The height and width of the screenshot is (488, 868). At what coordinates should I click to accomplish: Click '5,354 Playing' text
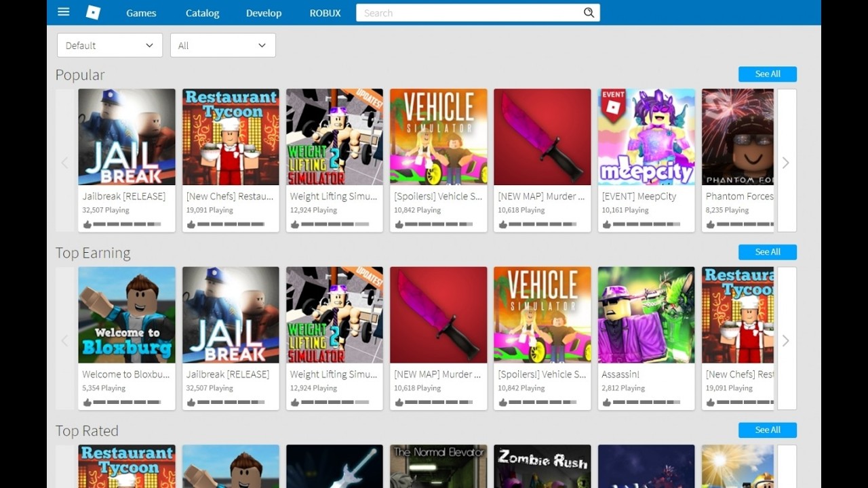click(x=104, y=388)
